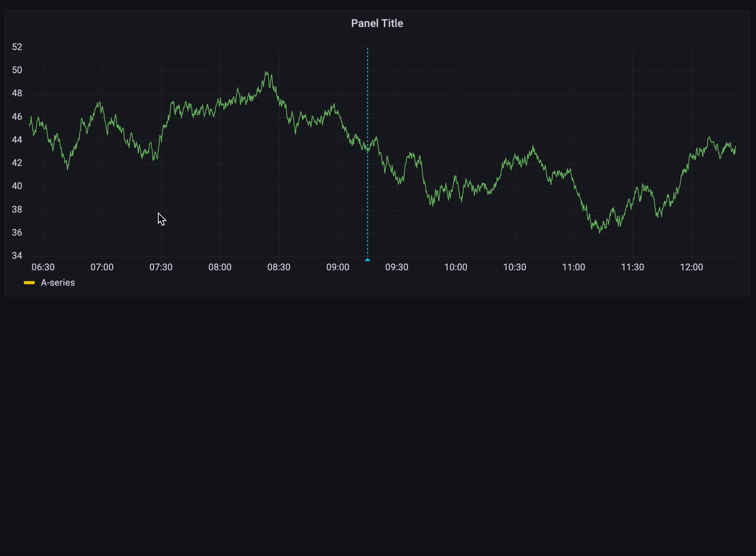Click the 08:30 time axis label
This screenshot has width=756, height=556.
coord(279,267)
